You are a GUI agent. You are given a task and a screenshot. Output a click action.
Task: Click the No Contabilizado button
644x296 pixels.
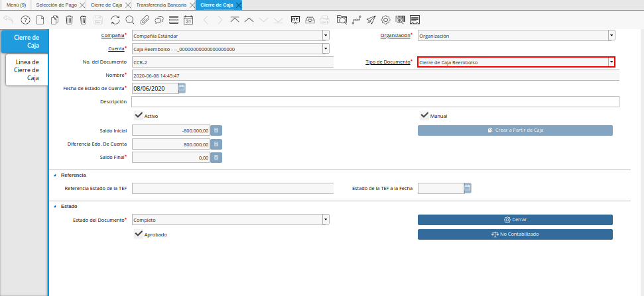click(515, 234)
